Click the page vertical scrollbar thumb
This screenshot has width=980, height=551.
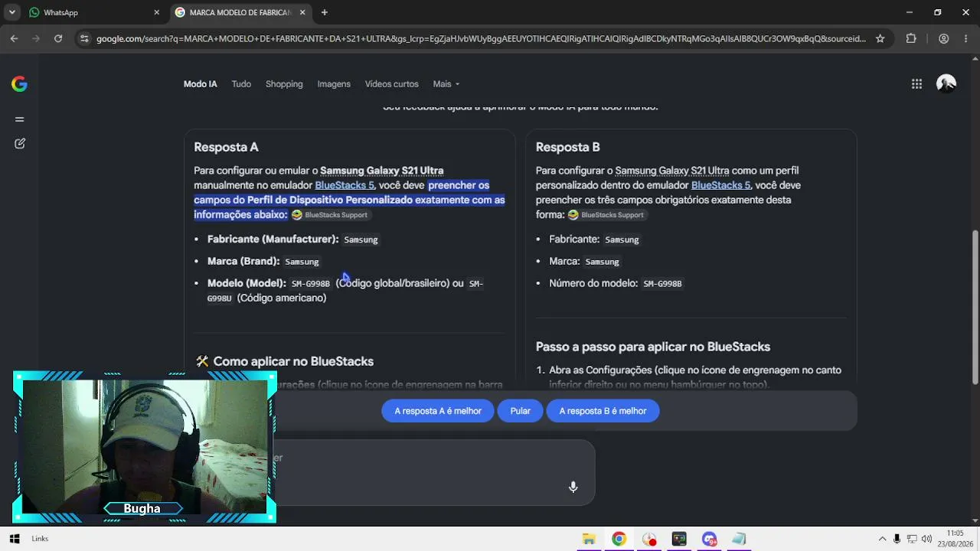[975, 306]
